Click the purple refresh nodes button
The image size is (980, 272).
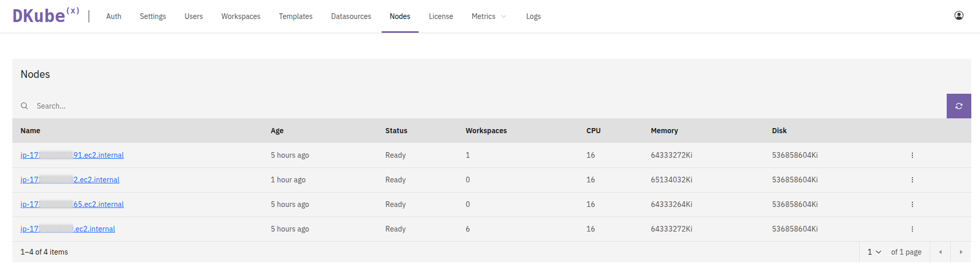click(x=958, y=106)
